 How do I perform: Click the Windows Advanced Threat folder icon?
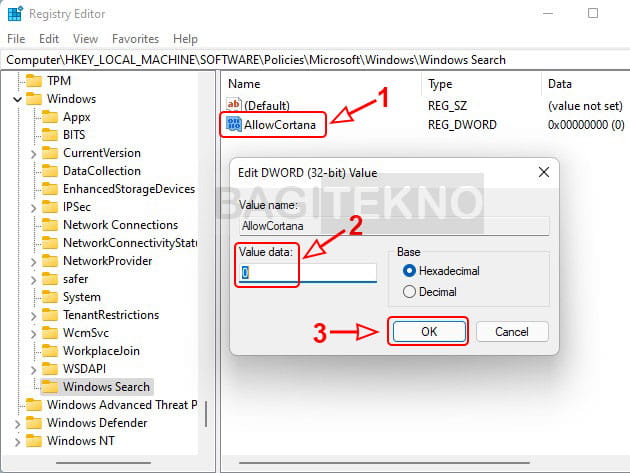point(34,405)
